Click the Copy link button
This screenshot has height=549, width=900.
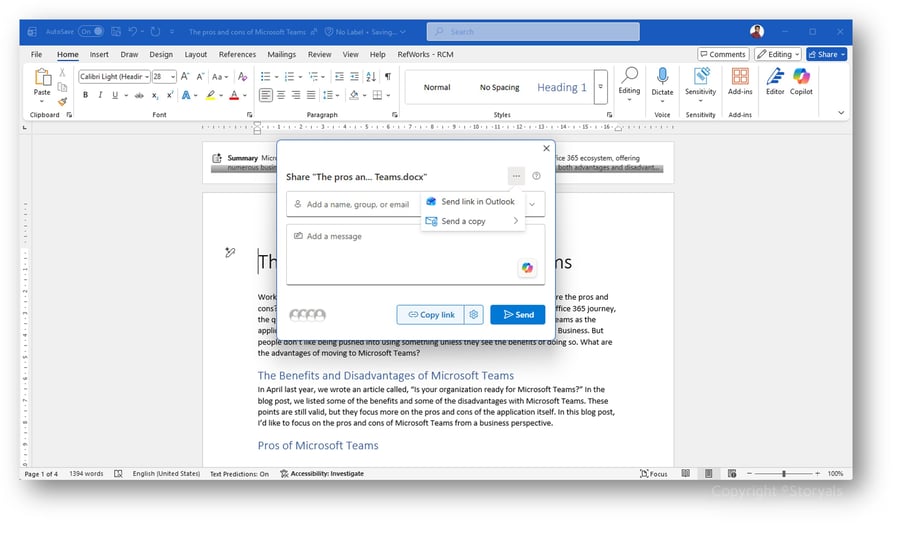pyautogui.click(x=430, y=314)
